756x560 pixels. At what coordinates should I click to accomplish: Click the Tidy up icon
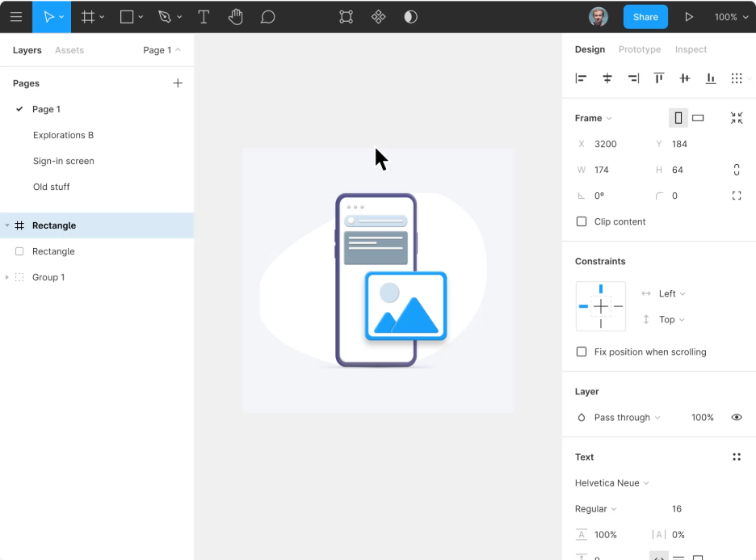coord(737,78)
